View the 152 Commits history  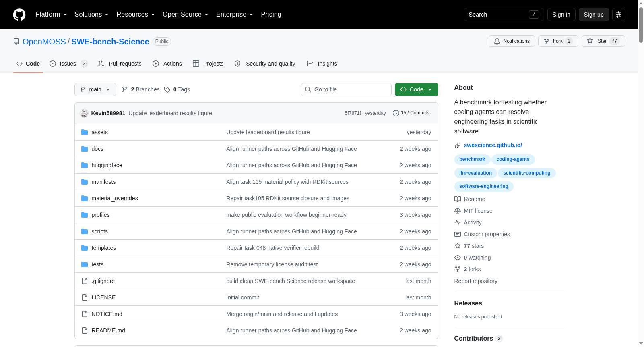[411, 113]
